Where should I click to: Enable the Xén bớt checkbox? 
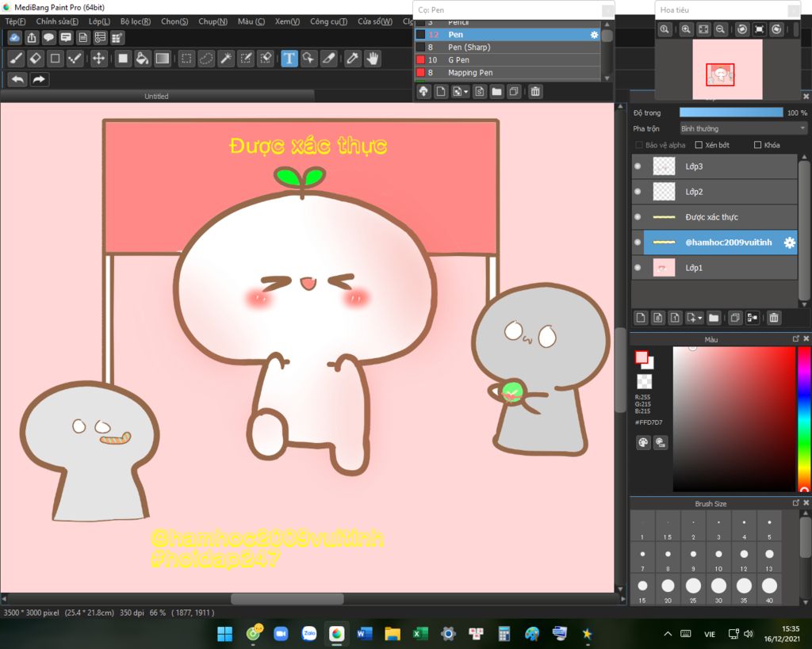(x=699, y=145)
